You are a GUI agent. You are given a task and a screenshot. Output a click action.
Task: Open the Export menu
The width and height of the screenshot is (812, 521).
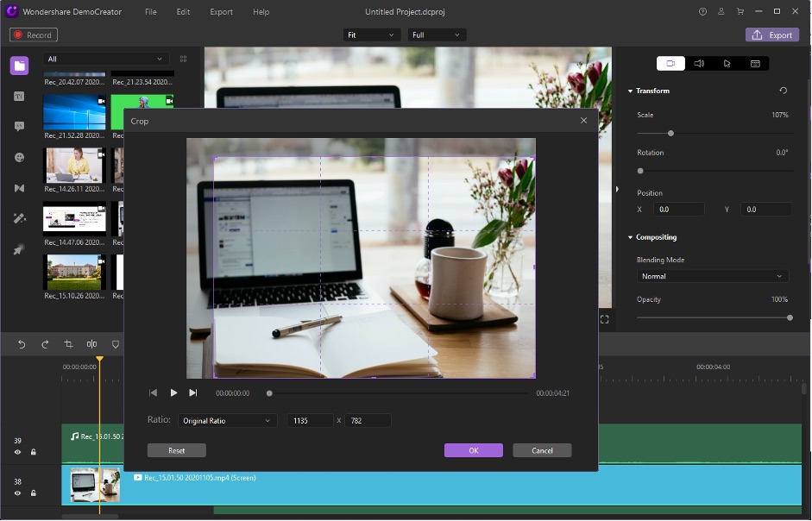[x=221, y=12]
